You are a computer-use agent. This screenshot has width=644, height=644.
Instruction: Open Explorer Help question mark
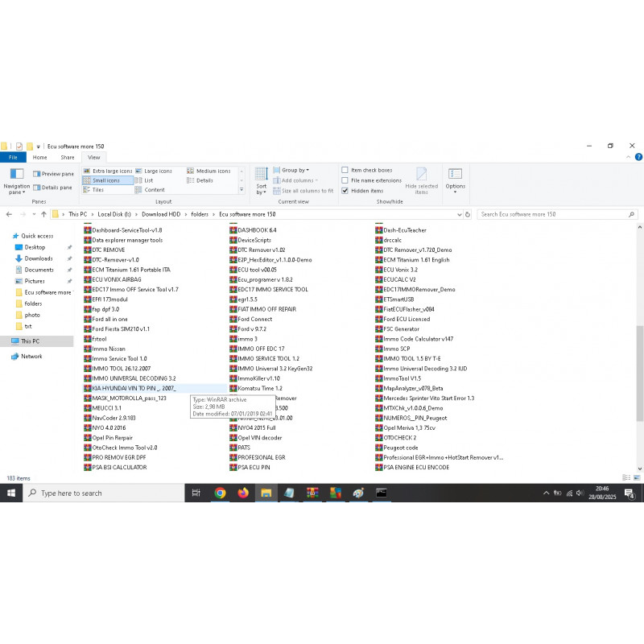[638, 157]
